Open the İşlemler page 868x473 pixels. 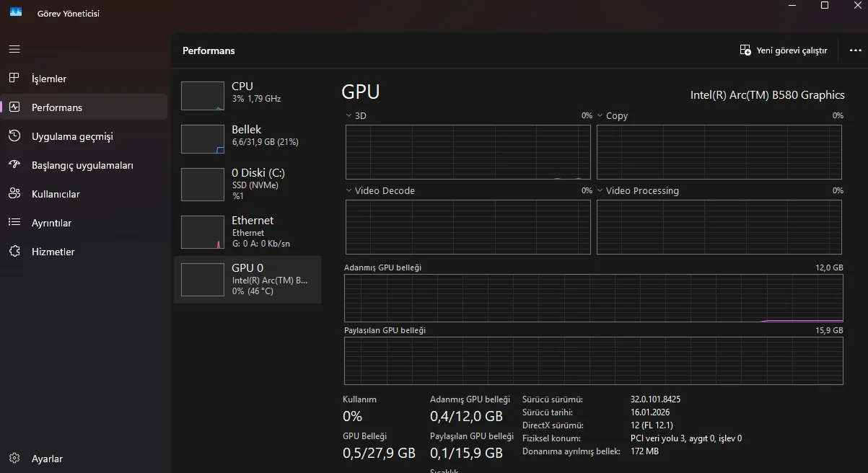pos(84,78)
